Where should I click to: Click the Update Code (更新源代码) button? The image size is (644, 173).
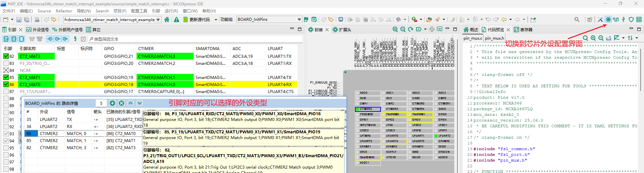(197, 19)
